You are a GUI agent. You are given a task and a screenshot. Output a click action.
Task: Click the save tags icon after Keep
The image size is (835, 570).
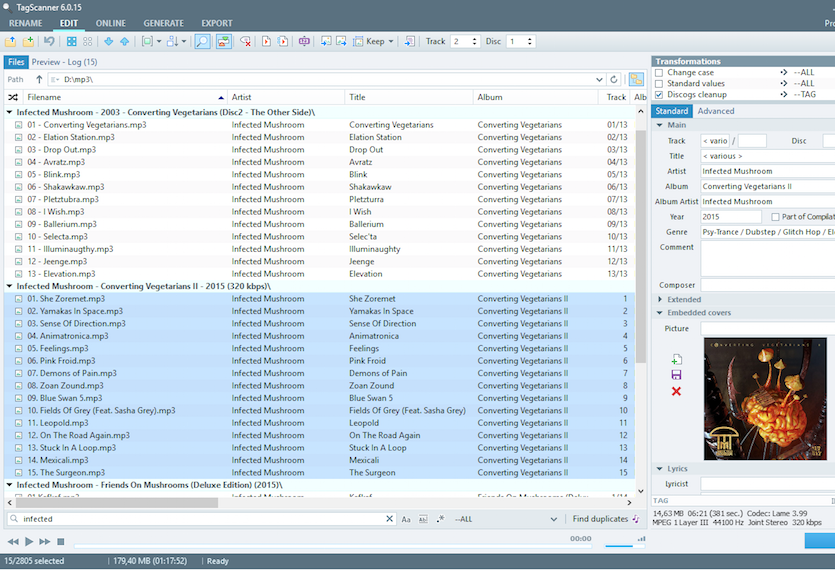coord(410,41)
